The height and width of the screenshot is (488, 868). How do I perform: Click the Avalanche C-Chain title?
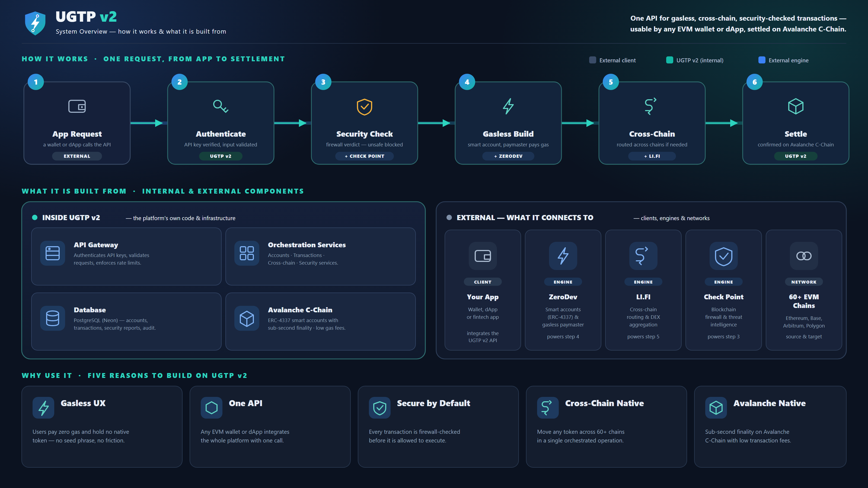[x=300, y=310]
